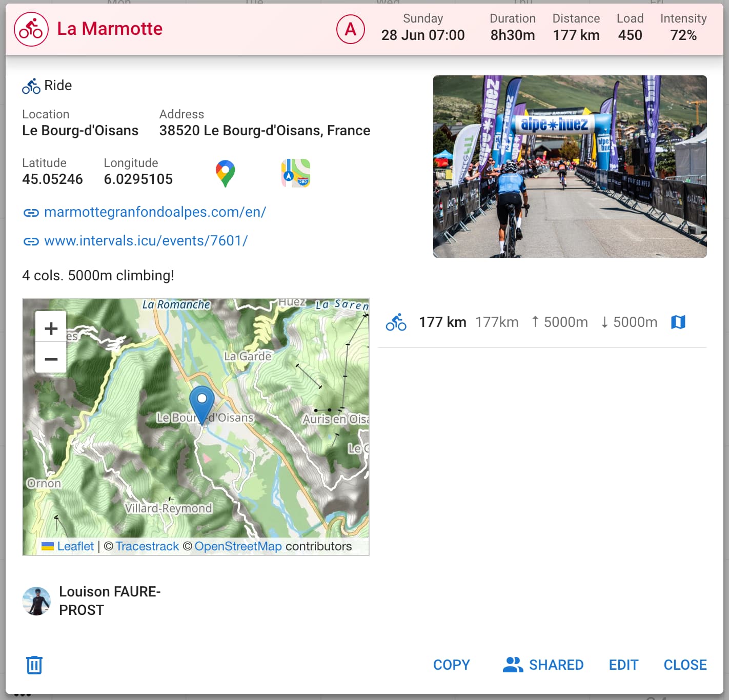Click the race priority A badge
This screenshot has width=729, height=700.
[350, 29]
